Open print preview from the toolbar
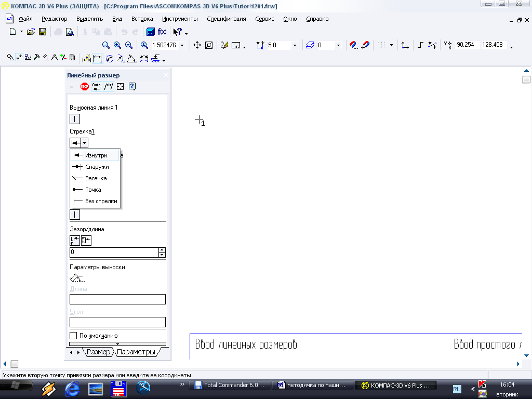This screenshot has width=532, height=399. tap(70, 32)
